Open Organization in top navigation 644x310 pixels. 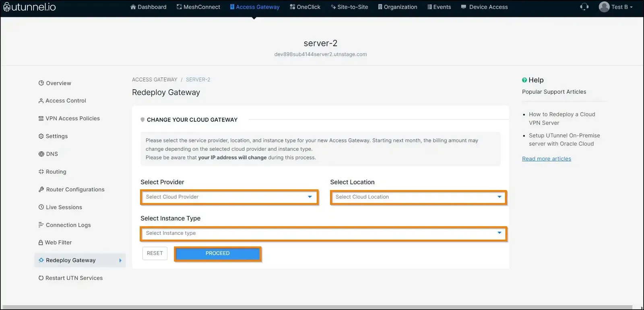tap(398, 7)
